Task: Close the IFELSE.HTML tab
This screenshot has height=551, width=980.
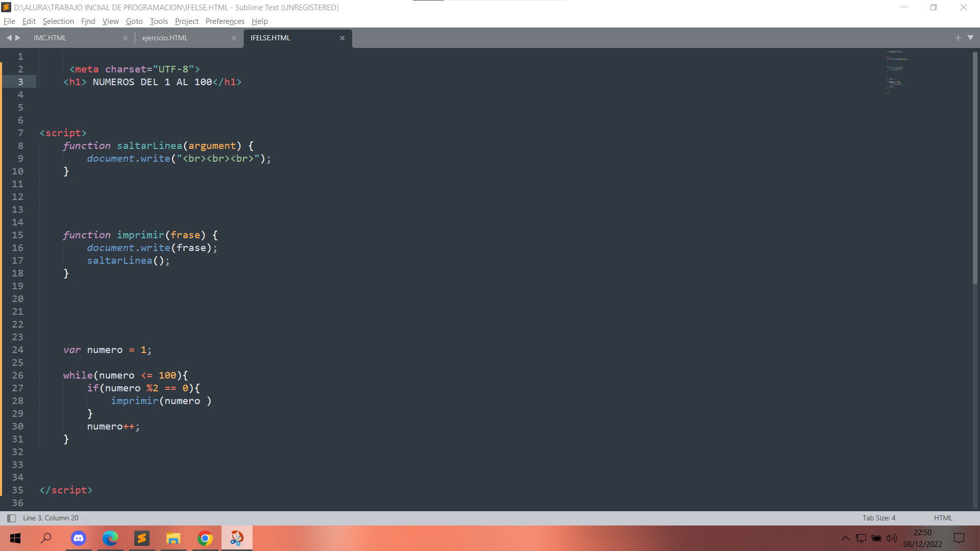Action: tap(342, 38)
